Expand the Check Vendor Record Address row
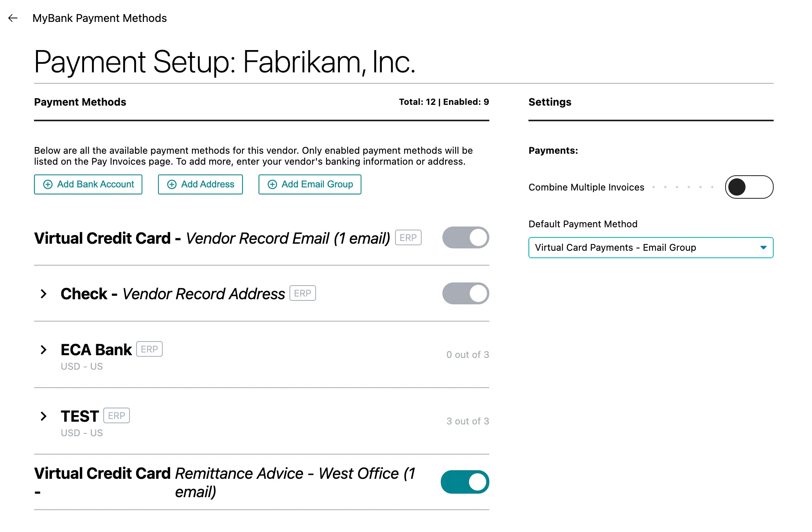The image size is (812, 532). [44, 294]
